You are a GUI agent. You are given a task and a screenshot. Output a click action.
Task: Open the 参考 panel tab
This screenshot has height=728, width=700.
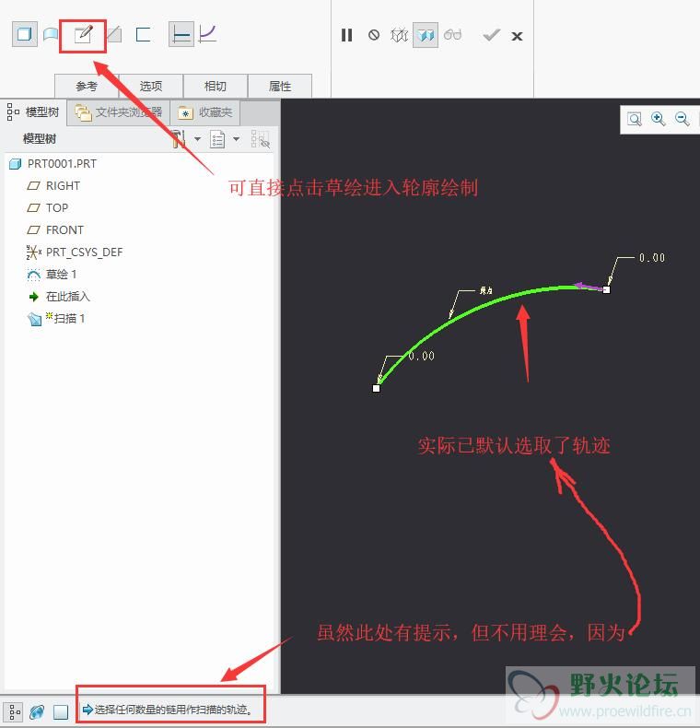tap(87, 86)
